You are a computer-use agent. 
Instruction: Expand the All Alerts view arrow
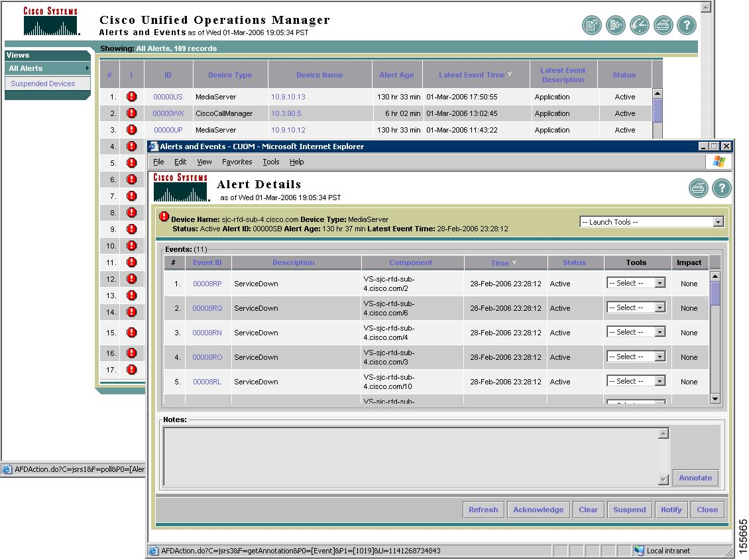pyautogui.click(x=87, y=68)
